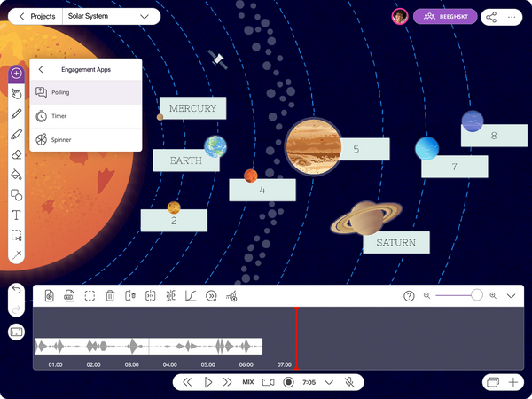Image resolution: width=532 pixels, height=399 pixels.
Task: Select Spinner from Engagement Apps
Action: tap(85, 139)
